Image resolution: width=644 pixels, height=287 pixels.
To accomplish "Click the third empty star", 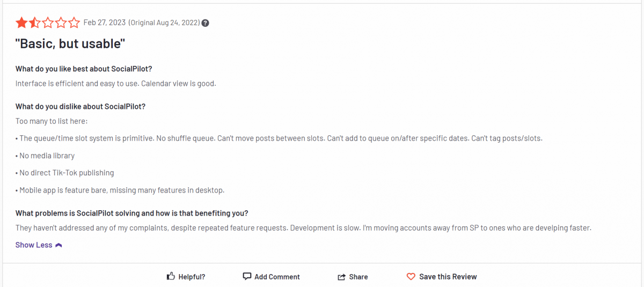I will coord(48,23).
